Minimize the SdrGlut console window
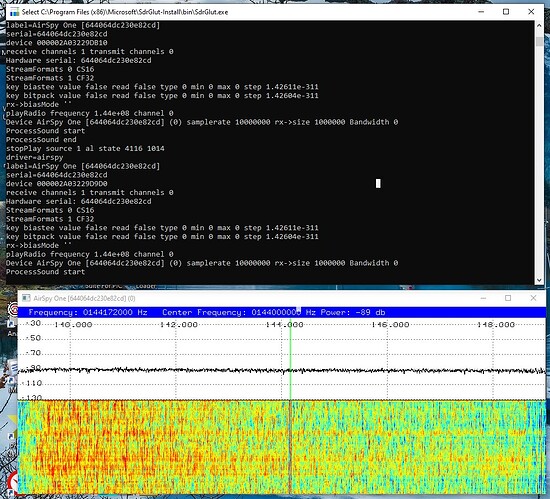The height and width of the screenshot is (499, 550). click(x=481, y=12)
